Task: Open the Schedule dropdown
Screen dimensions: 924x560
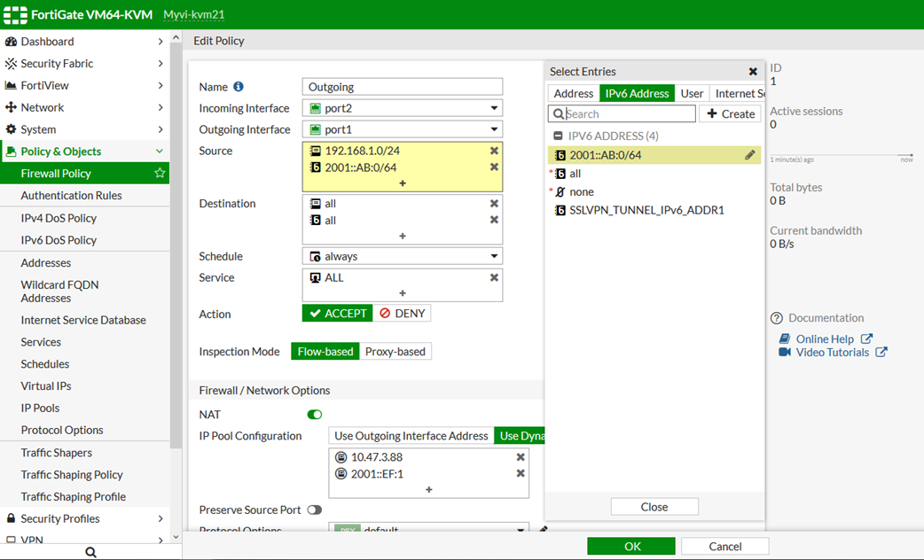Action: (402, 256)
